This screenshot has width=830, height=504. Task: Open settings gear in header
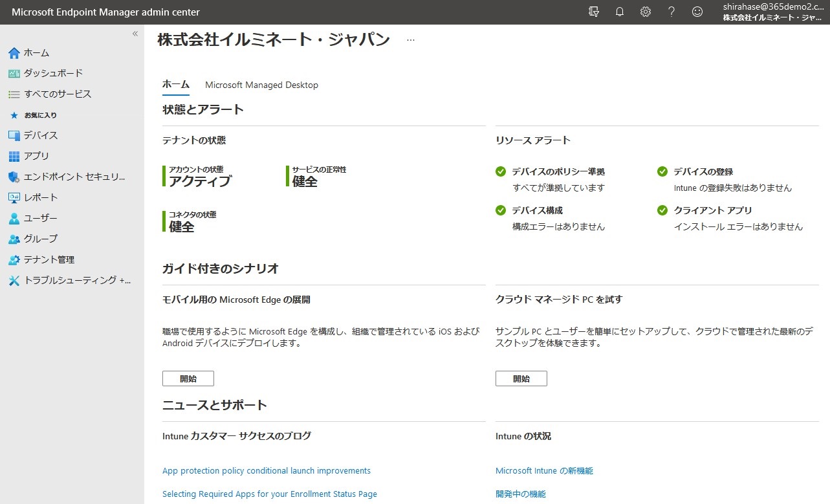click(646, 12)
